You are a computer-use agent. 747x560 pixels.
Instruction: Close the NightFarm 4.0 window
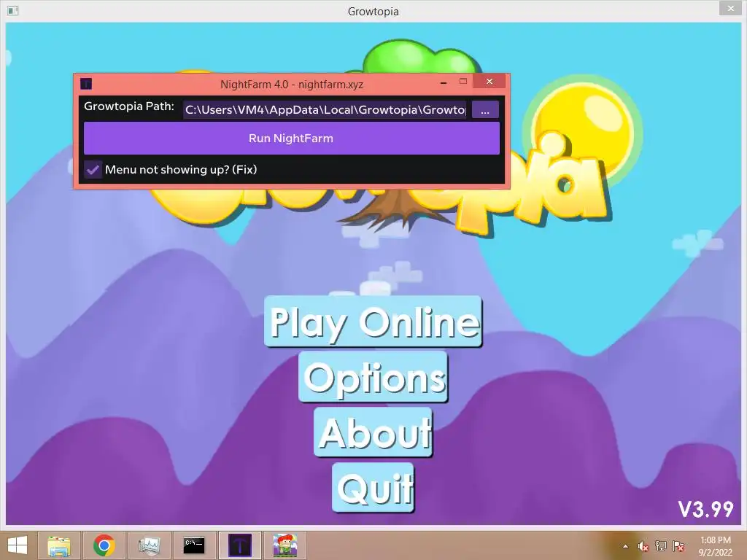coord(489,82)
